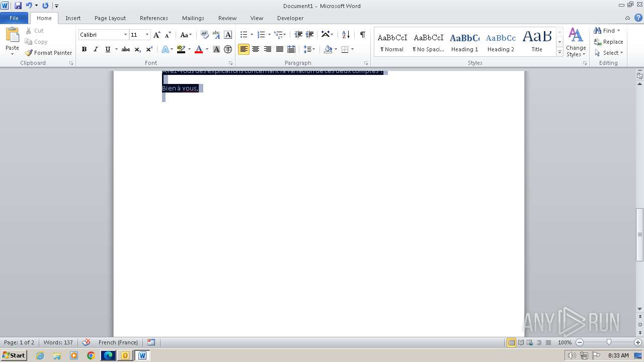This screenshot has width=644, height=362.
Task: Toggle Superscript formatting
Action: (x=149, y=49)
